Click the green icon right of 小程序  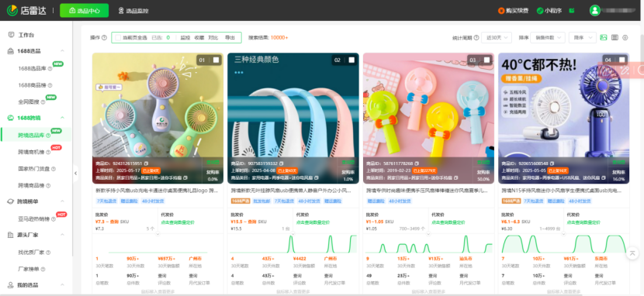[571, 11]
